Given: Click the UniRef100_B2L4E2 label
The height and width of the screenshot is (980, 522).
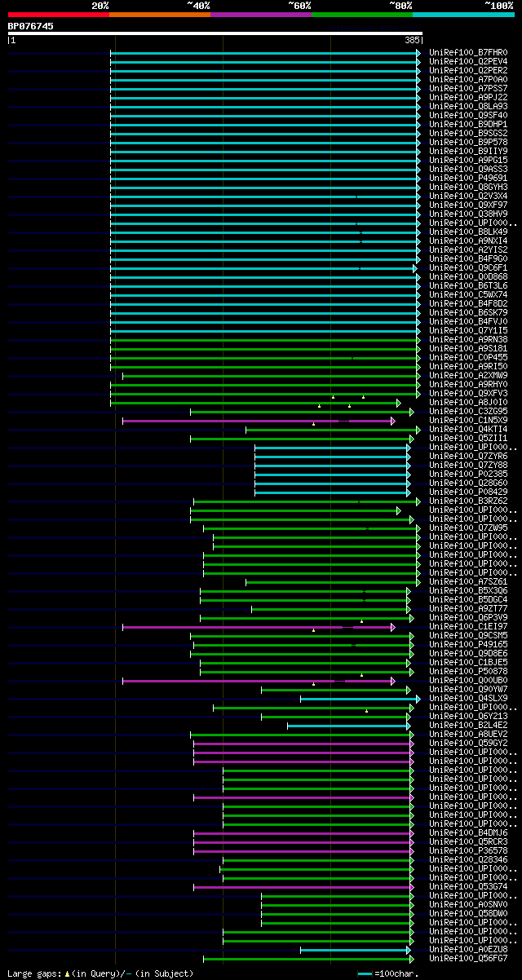Looking at the screenshot, I should pyautogui.click(x=468, y=725).
